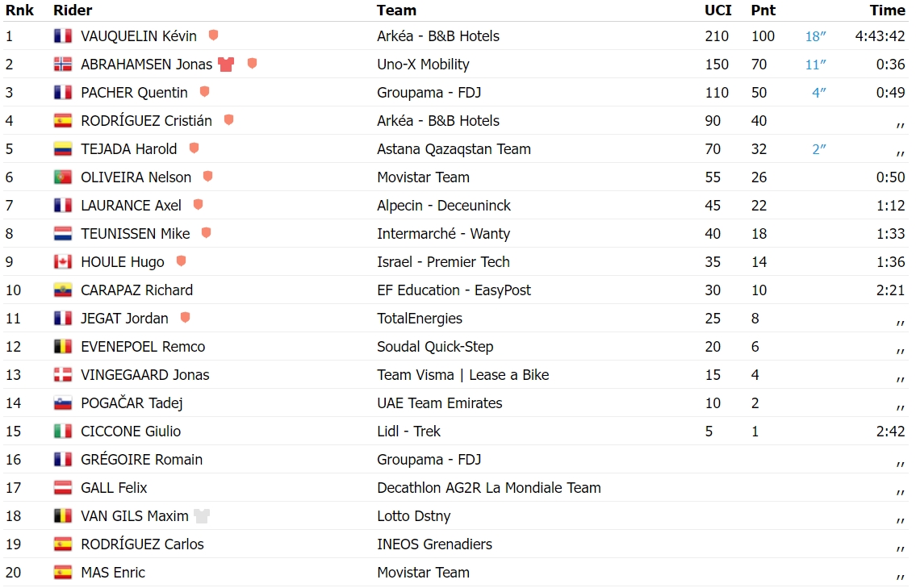Click the Time column header
Image resolution: width=916 pixels, height=588 pixels.
coord(887,10)
